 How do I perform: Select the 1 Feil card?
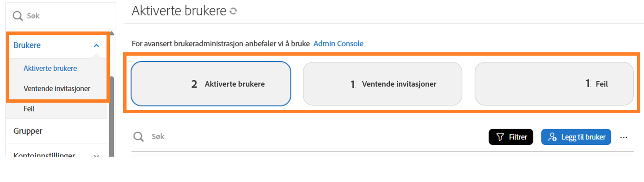pyautogui.click(x=554, y=84)
